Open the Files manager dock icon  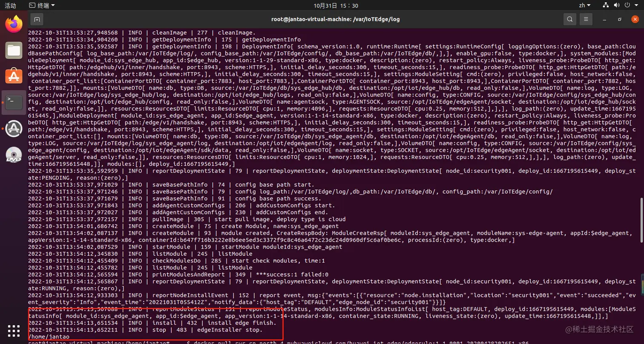pyautogui.click(x=14, y=50)
